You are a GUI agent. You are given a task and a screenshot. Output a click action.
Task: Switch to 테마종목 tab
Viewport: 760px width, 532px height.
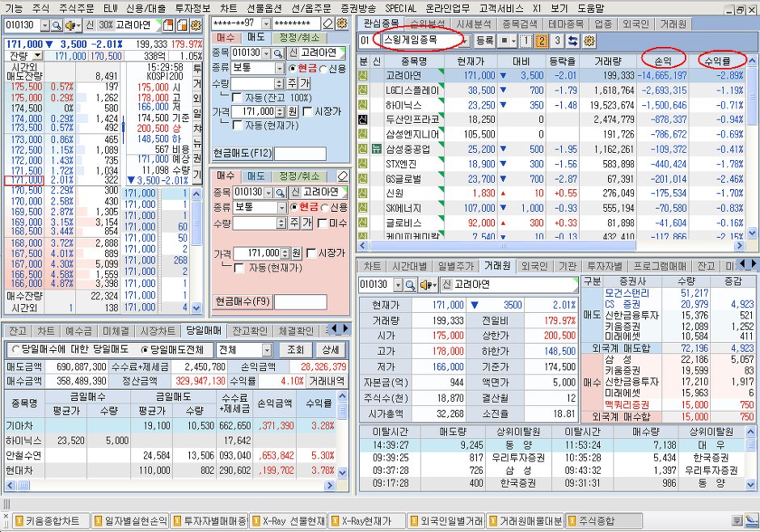[566, 23]
